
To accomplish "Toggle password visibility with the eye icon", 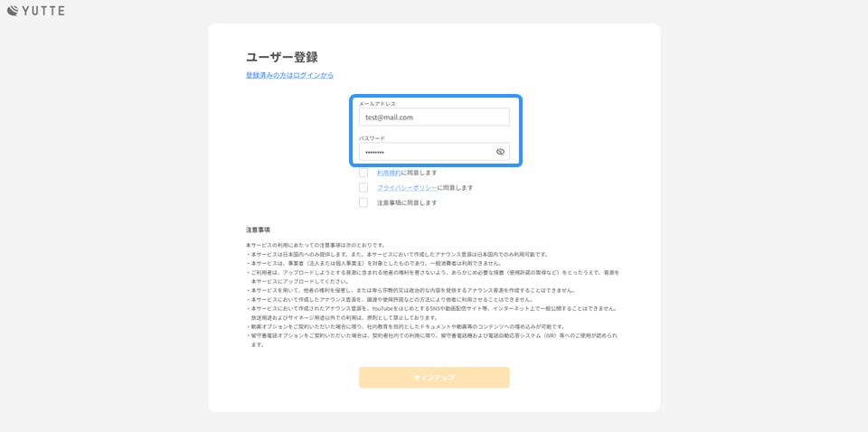I will coord(500,152).
